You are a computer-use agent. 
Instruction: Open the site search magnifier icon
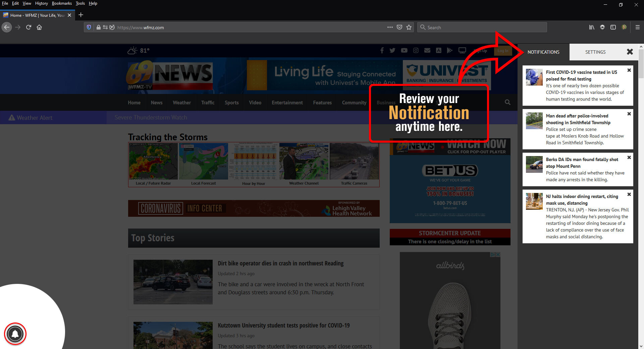coord(507,102)
